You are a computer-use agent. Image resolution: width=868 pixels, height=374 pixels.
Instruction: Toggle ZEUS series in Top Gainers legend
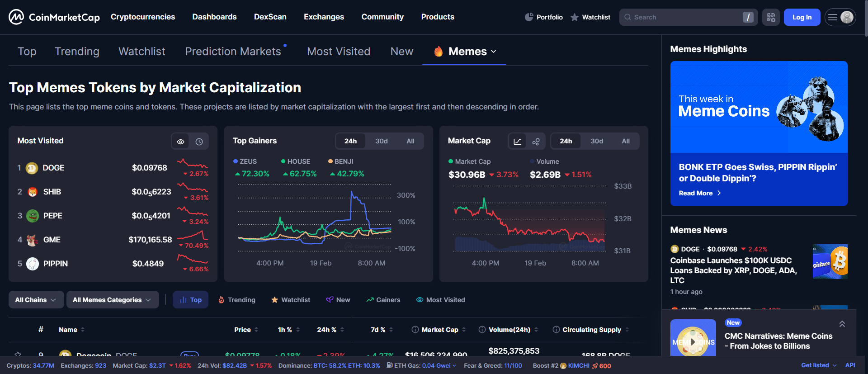pos(245,161)
